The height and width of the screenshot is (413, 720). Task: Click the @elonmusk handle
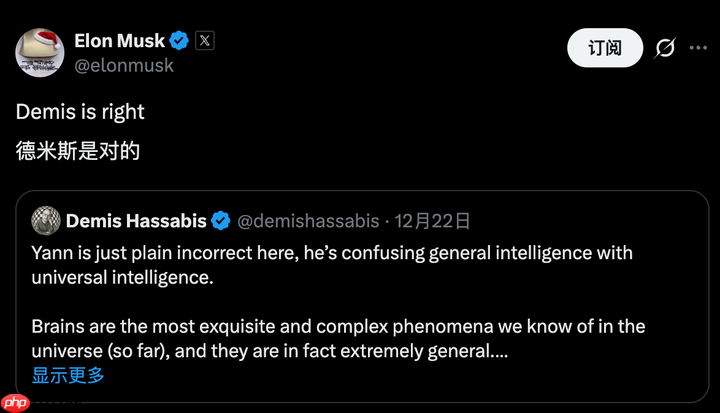coord(124,65)
